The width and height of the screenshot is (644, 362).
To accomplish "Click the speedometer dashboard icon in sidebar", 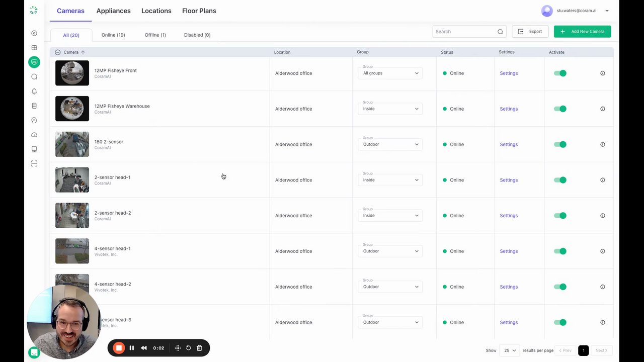I will point(34,135).
